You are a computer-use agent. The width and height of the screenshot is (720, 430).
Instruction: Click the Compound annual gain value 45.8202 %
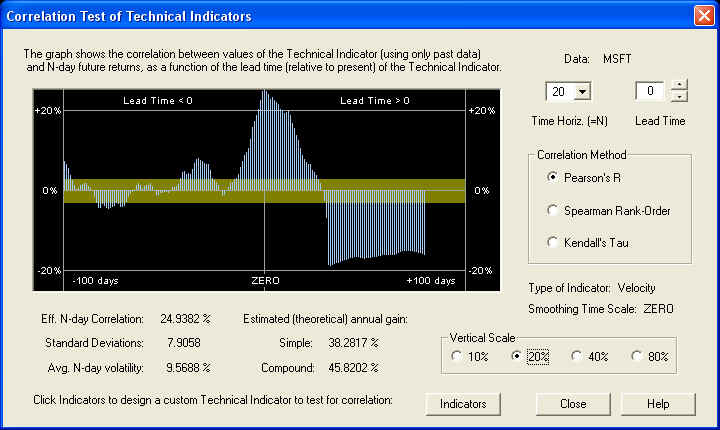(x=354, y=368)
